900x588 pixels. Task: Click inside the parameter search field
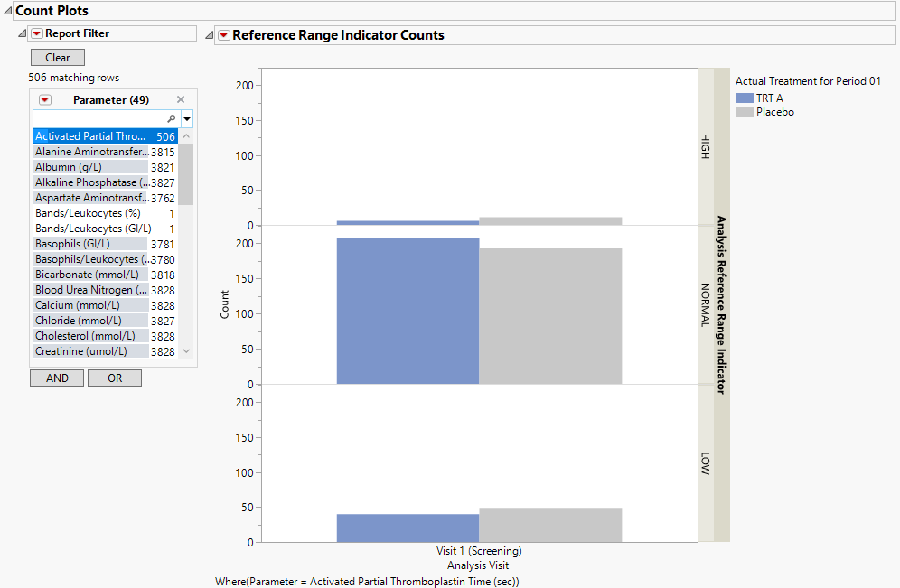(99, 119)
